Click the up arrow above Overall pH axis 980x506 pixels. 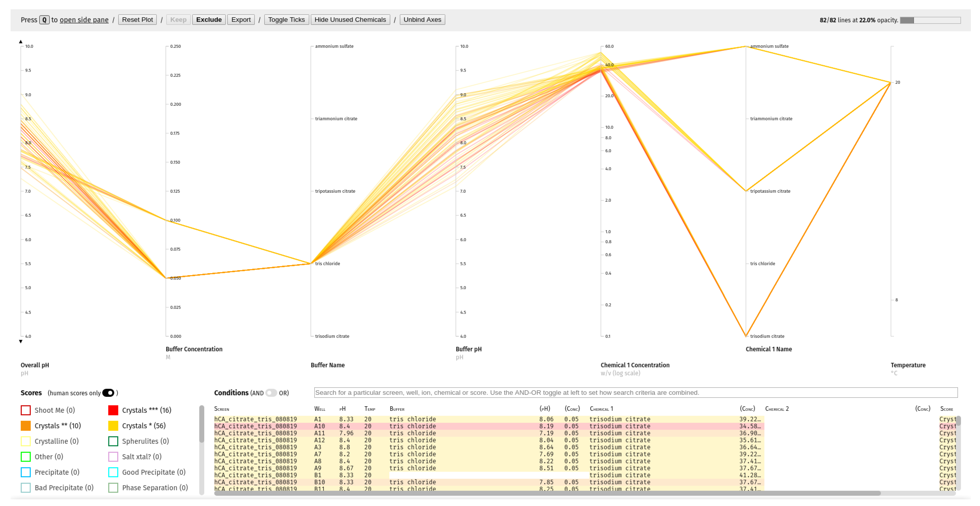pyautogui.click(x=21, y=41)
